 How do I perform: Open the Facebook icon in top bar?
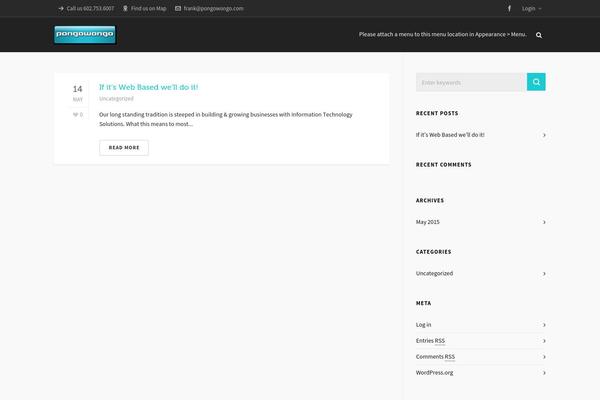pyautogui.click(x=509, y=8)
